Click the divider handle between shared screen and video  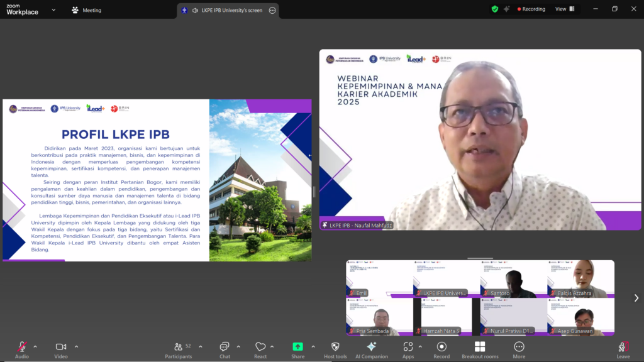click(314, 192)
